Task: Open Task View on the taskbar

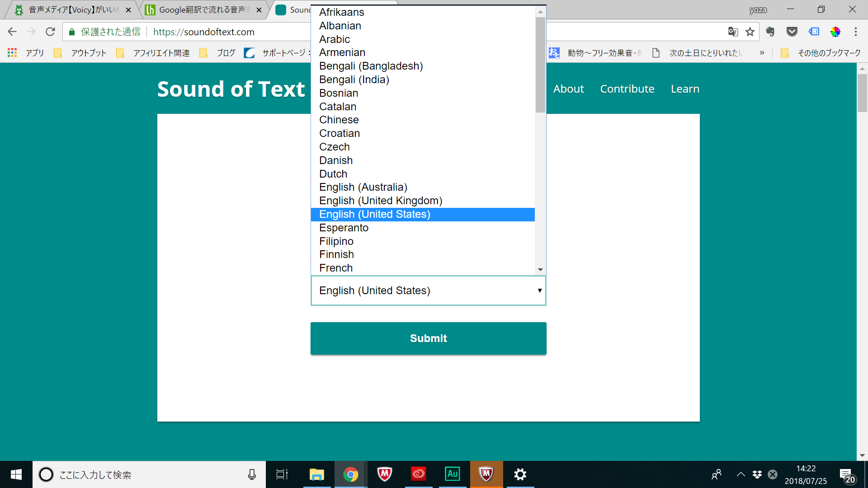Action: [282, 474]
